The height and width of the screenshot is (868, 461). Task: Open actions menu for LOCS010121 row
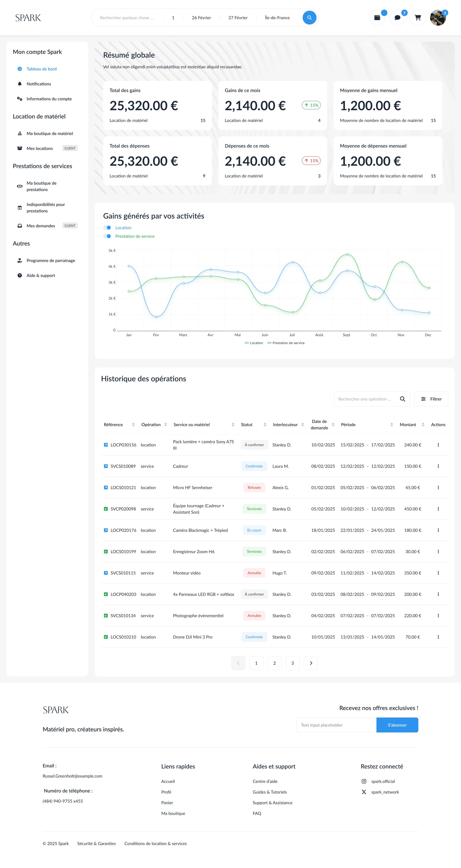tap(438, 488)
